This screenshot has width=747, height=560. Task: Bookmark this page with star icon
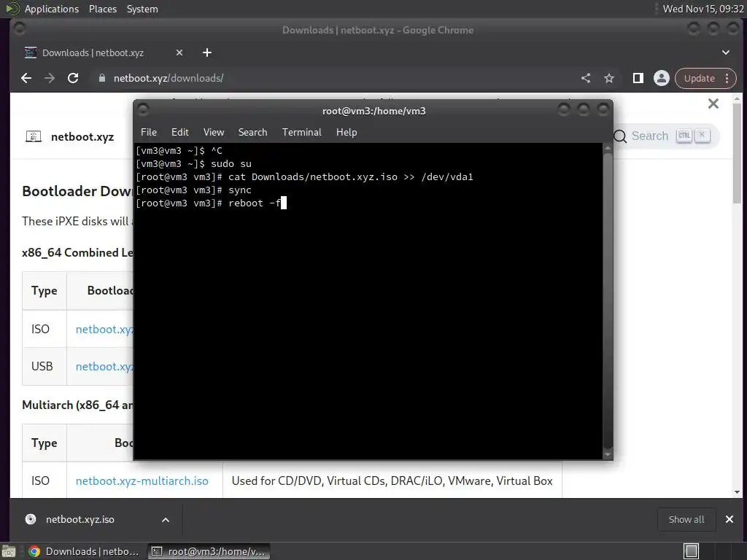(609, 78)
